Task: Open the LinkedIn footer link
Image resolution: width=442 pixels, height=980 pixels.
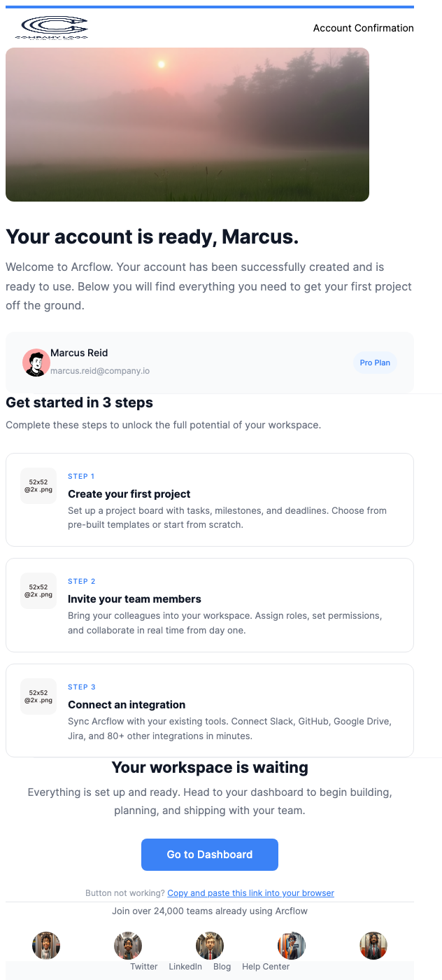Action: [x=185, y=967]
